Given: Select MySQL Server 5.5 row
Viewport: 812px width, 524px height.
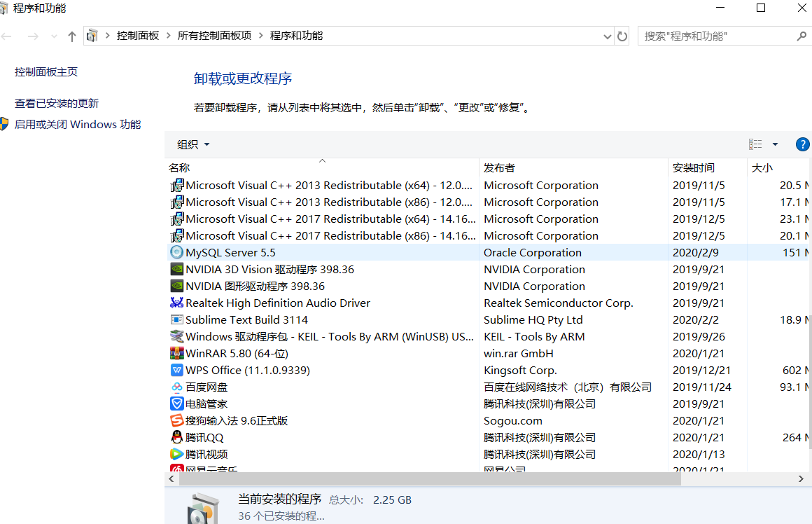Looking at the screenshot, I should pyautogui.click(x=486, y=252).
